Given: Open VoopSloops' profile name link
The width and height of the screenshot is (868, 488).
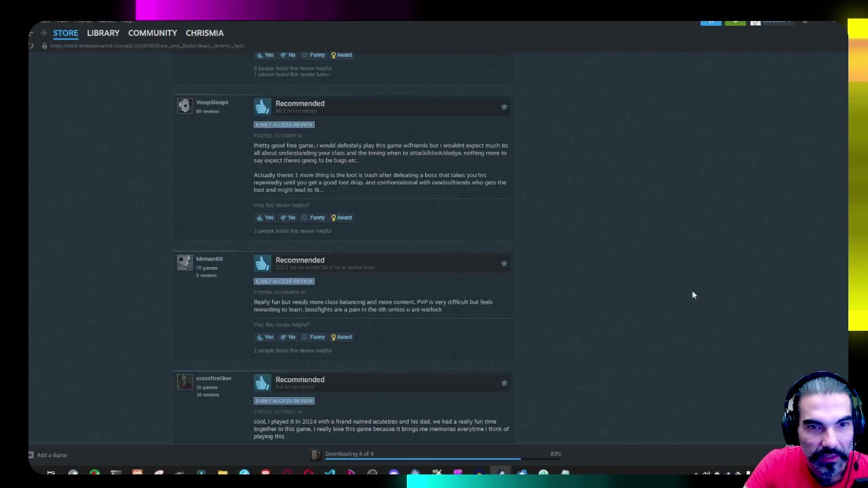Looking at the screenshot, I should pos(212,102).
